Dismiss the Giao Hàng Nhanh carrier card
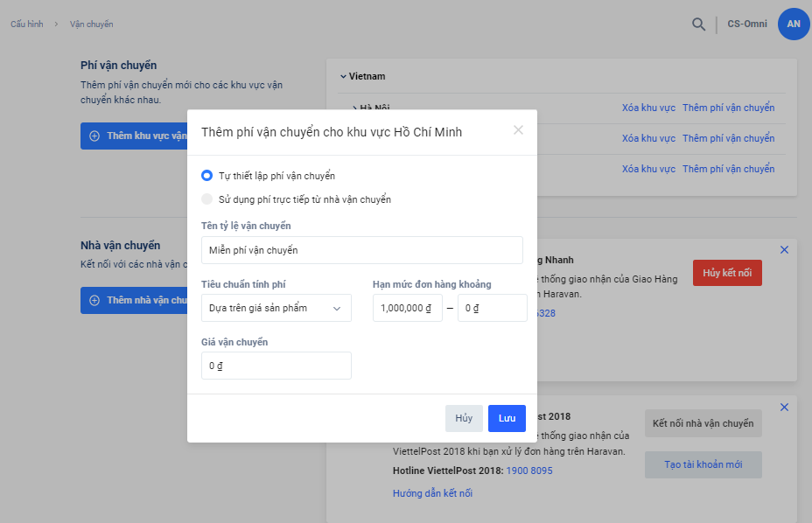This screenshot has width=812, height=523. [x=784, y=250]
